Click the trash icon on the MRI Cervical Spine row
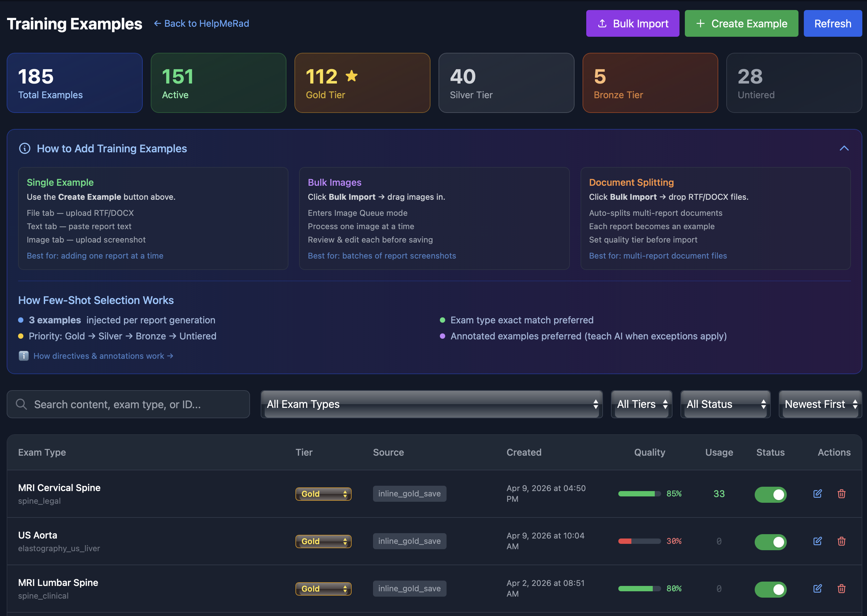 tap(841, 494)
